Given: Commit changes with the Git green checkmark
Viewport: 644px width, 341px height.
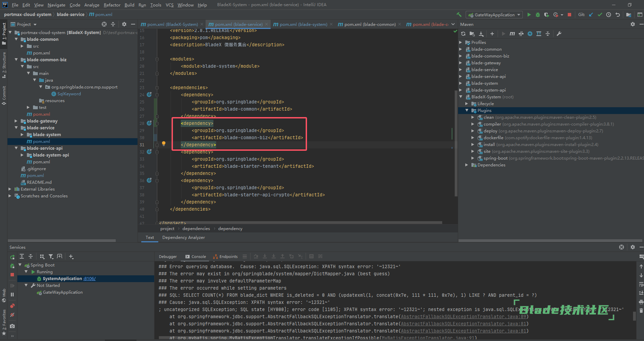Looking at the screenshot, I should click(x=600, y=15).
